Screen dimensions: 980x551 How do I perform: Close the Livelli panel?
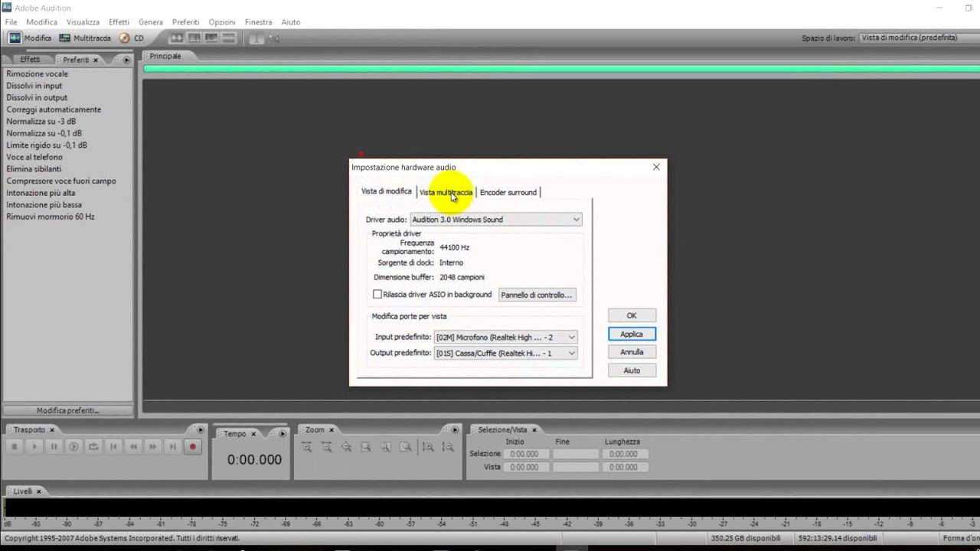click(39, 491)
